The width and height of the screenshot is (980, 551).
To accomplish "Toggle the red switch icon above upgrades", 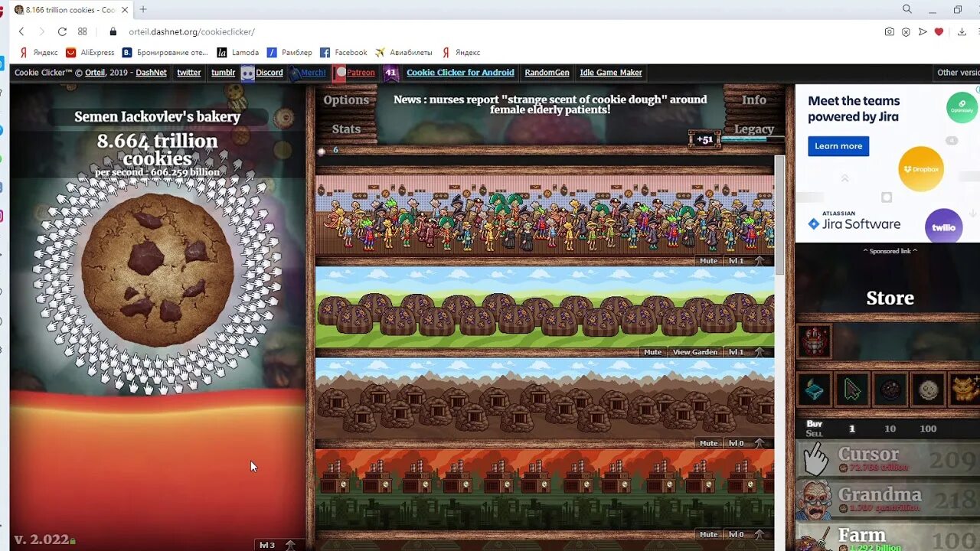I will 815,341.
